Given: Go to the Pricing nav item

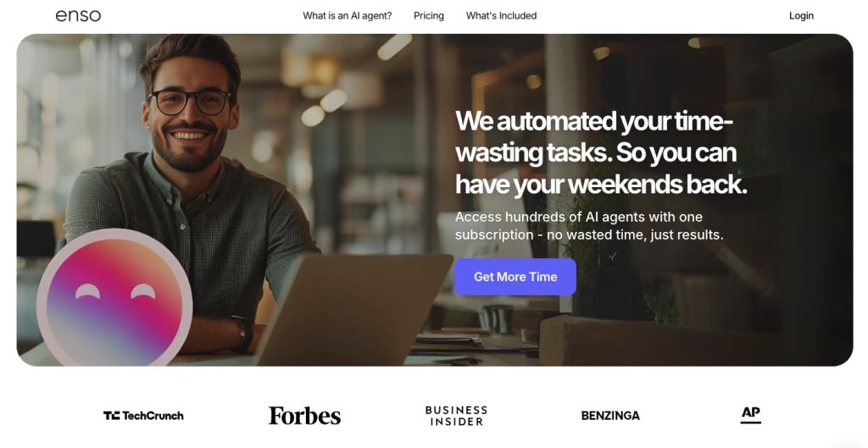Looking at the screenshot, I should (x=428, y=15).
